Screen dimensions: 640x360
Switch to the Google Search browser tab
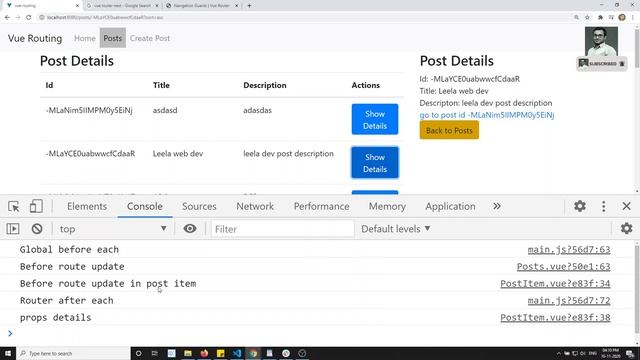(122, 6)
